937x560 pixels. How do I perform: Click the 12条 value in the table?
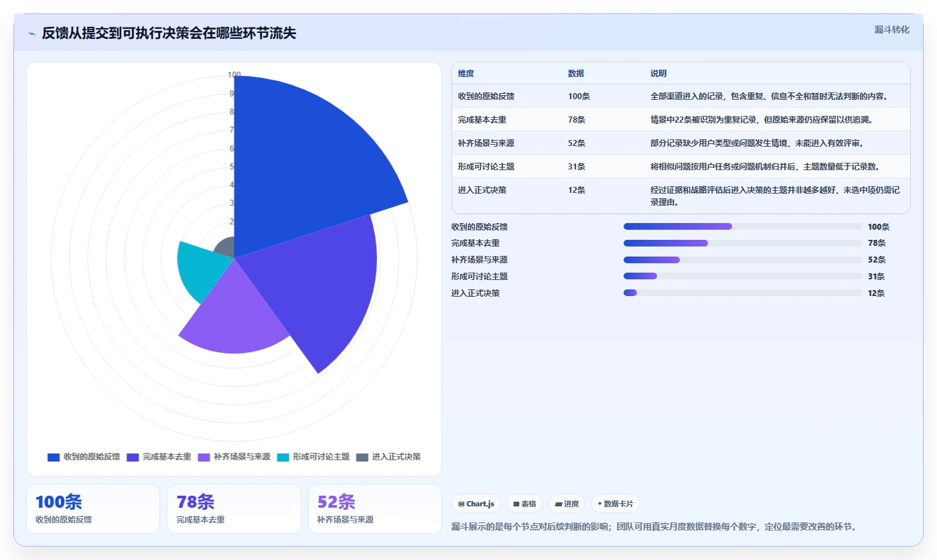[577, 190]
